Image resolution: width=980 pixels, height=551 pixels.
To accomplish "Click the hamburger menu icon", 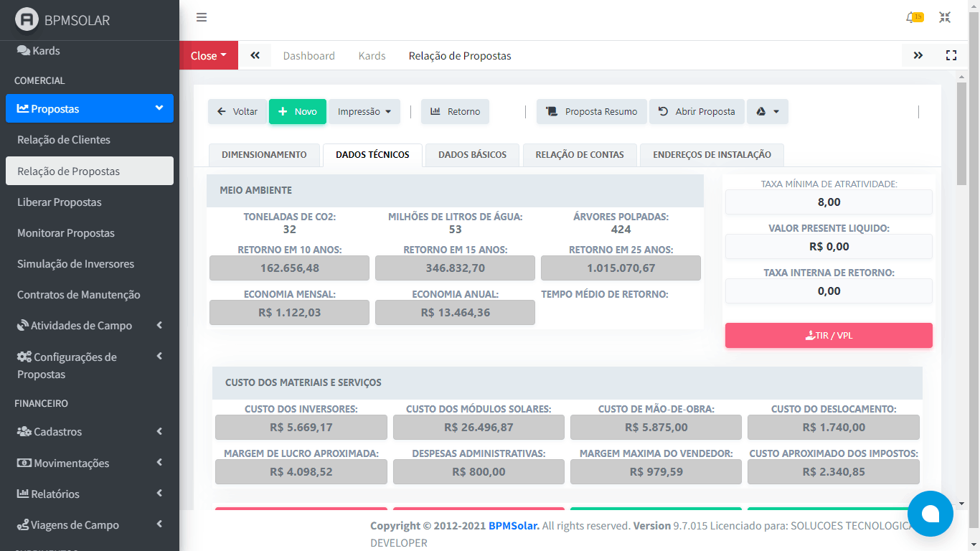I will coord(202,18).
